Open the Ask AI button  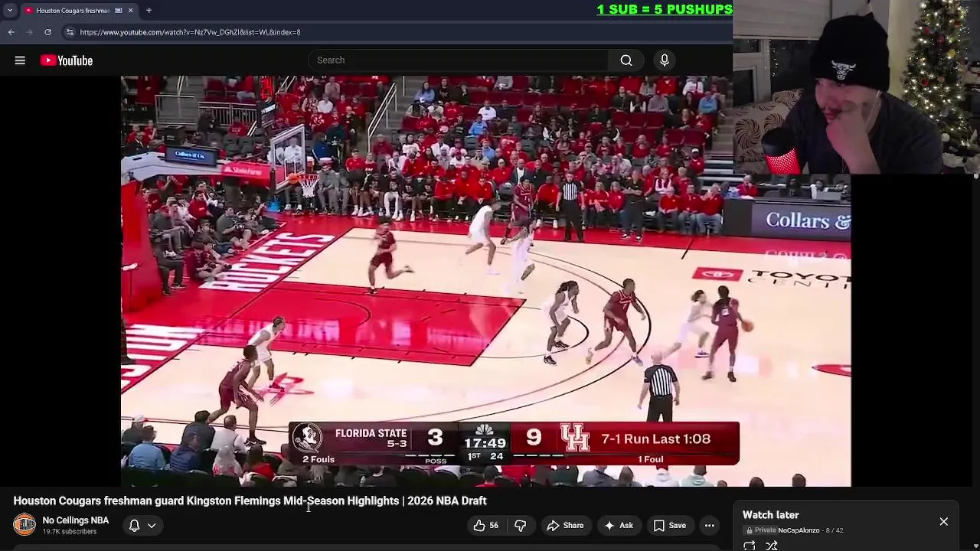coord(619,525)
